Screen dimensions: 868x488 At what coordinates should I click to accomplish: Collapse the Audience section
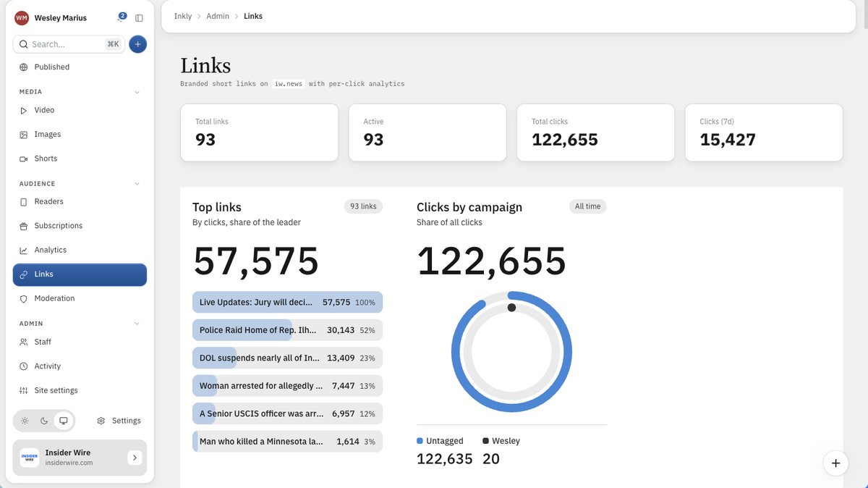[x=137, y=184]
